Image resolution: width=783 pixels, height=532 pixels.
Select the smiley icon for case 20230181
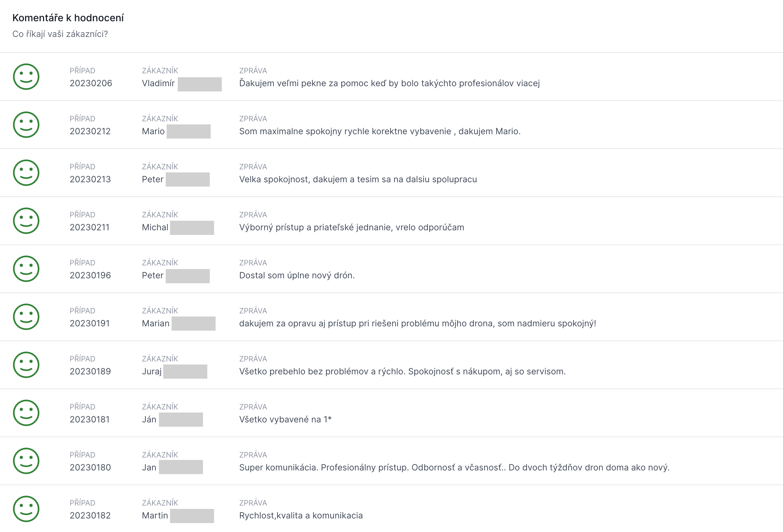(x=26, y=413)
